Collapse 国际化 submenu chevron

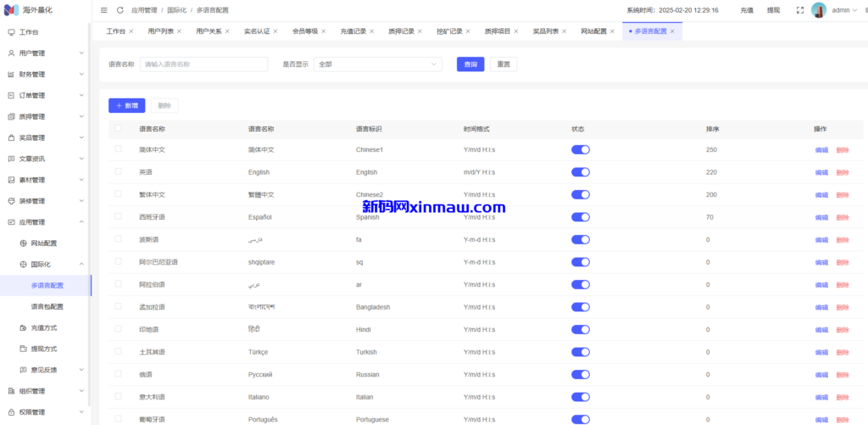coord(81,265)
